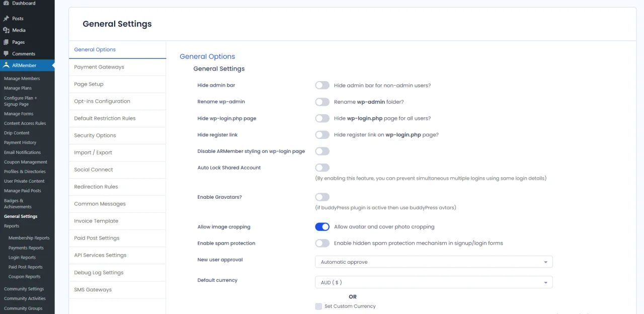The image size is (644, 314).
Task: Open Default currency AUD dropdown
Action: click(434, 282)
